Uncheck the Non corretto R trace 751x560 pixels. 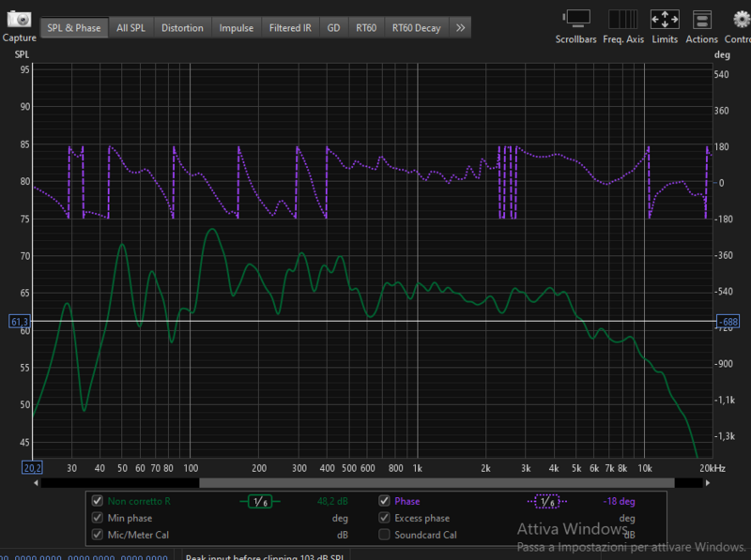pyautogui.click(x=98, y=501)
